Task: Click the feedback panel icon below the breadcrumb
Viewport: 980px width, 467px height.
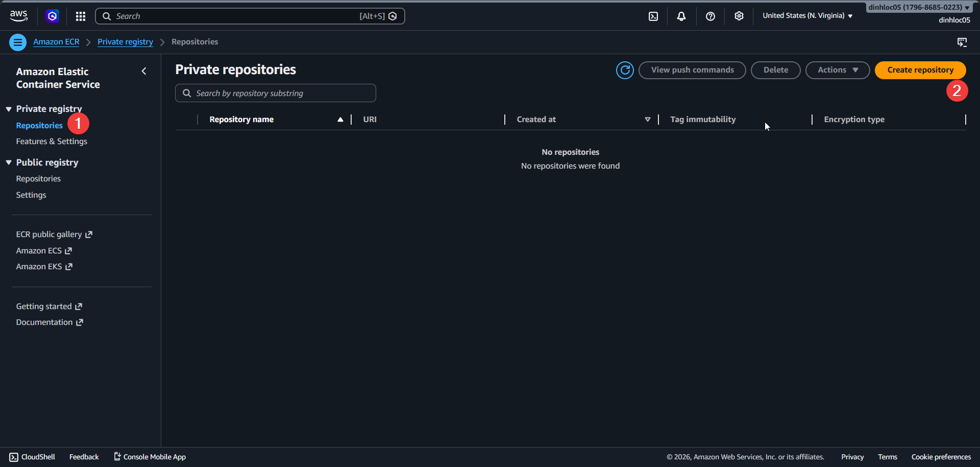Action: coord(963,42)
